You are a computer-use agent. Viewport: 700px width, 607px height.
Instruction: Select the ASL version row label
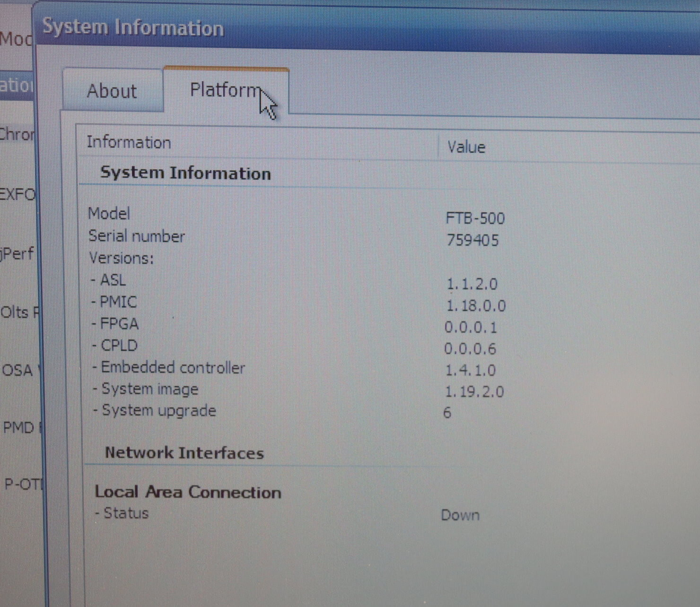(x=109, y=280)
